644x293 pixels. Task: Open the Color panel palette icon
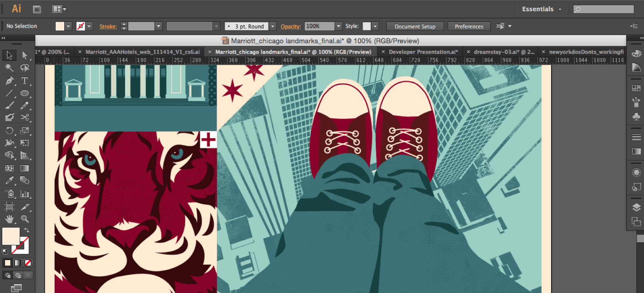(636, 54)
